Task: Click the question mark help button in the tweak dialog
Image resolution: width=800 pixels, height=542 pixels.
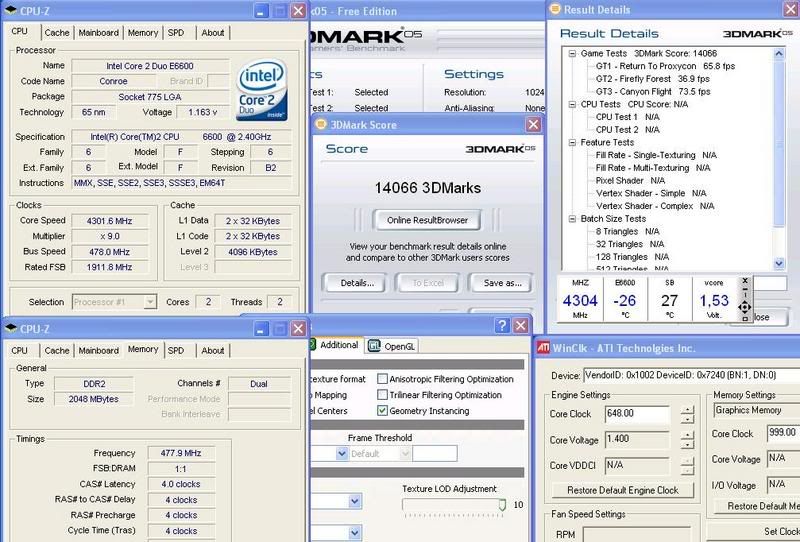Action: click(502, 326)
